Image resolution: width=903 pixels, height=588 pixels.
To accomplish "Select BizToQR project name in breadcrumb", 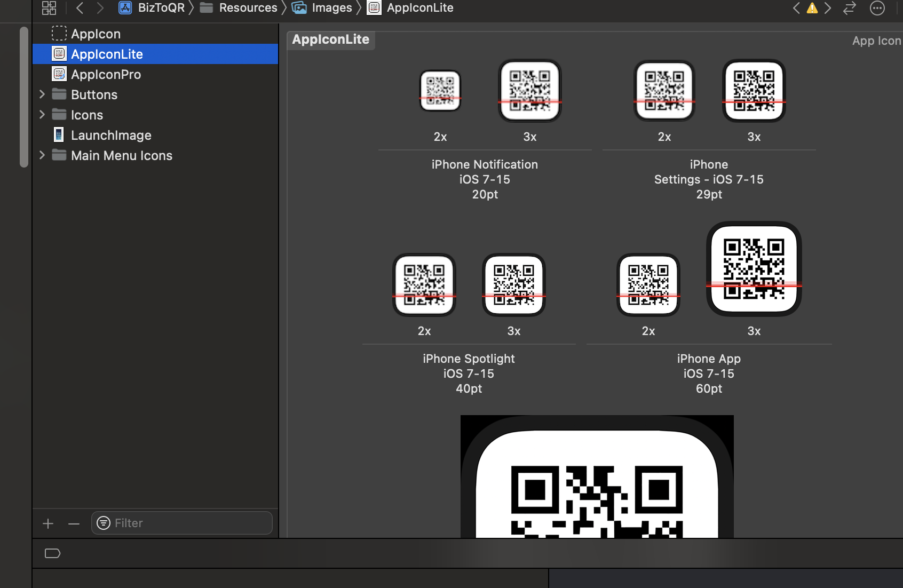I will [x=161, y=8].
